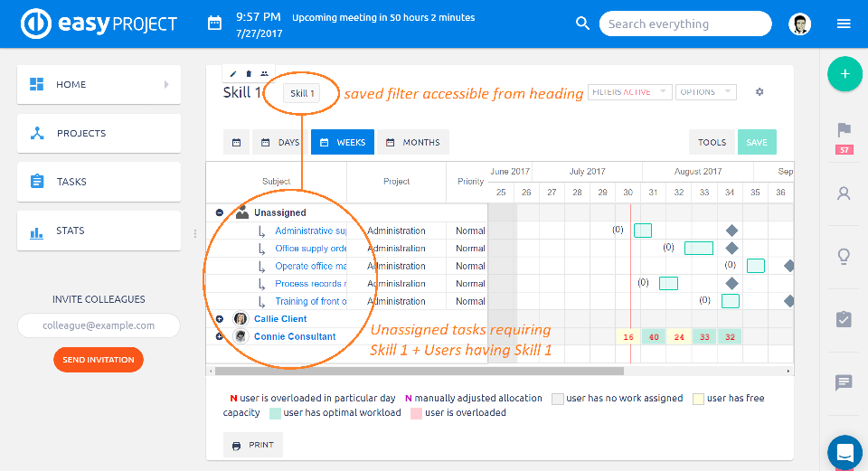The image size is (868, 471).
Task: Open Projects from left navigation
Action: pyautogui.click(x=99, y=133)
